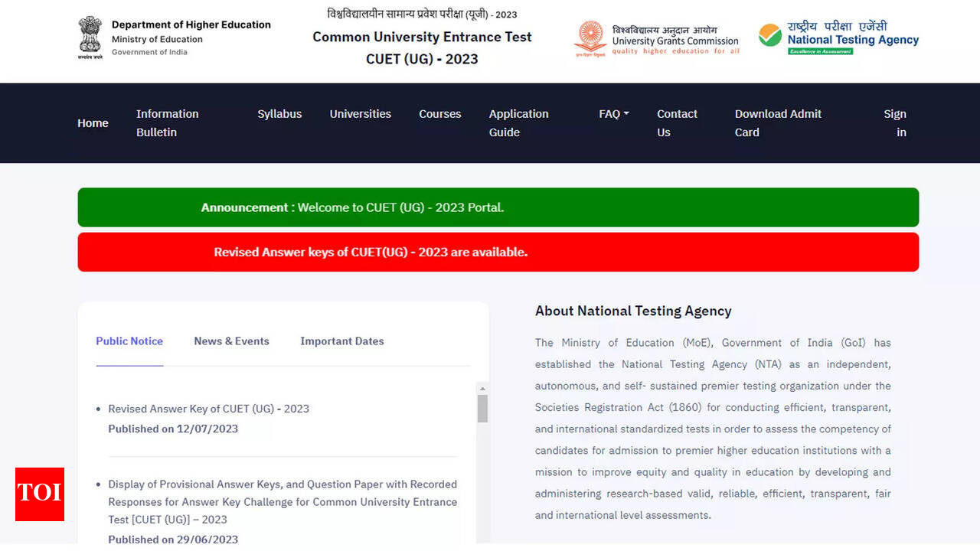The width and height of the screenshot is (980, 551).
Task: Open the Courses page
Action: [x=439, y=114]
